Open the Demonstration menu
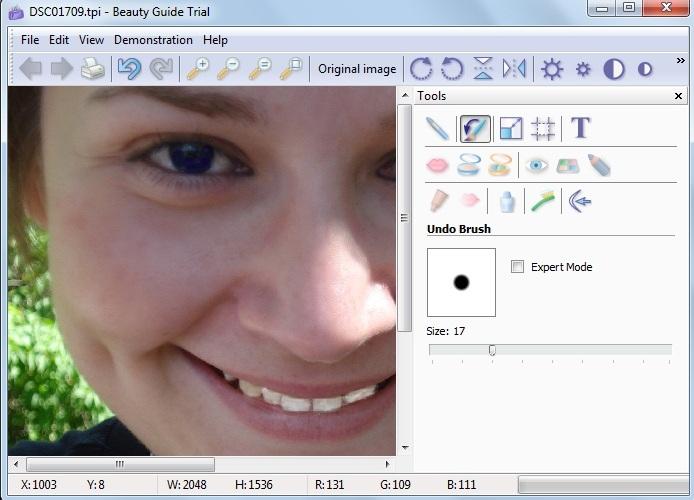The width and height of the screenshot is (694, 500). tap(153, 40)
